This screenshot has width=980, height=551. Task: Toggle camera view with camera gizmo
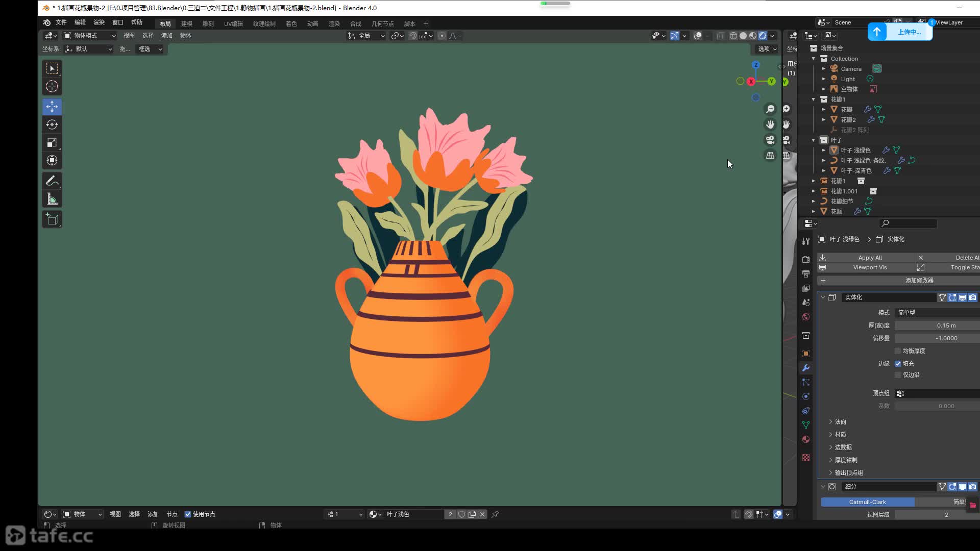tap(770, 140)
